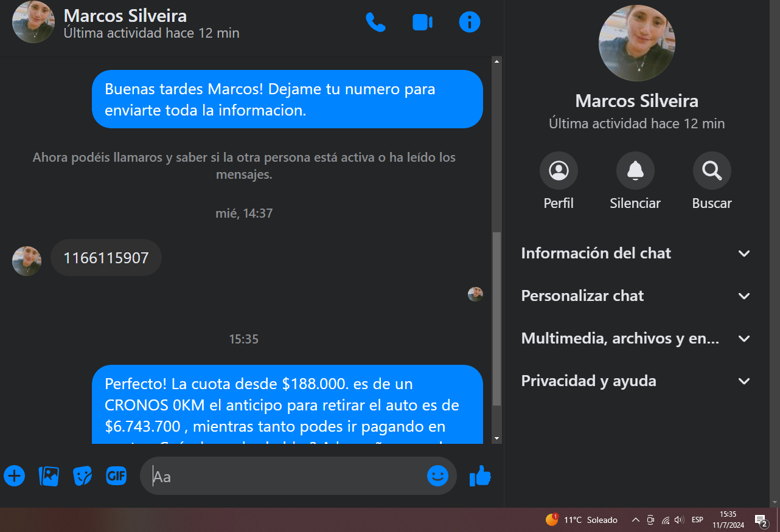The image size is (780, 532).
Task: Open the taskbar notification center icon
Action: click(761, 520)
